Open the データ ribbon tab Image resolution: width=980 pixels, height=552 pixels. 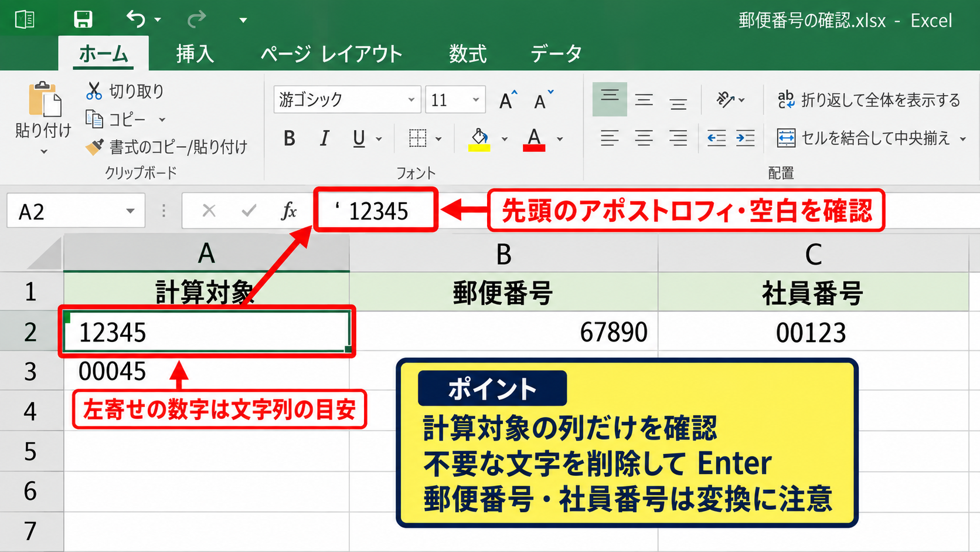(x=556, y=53)
